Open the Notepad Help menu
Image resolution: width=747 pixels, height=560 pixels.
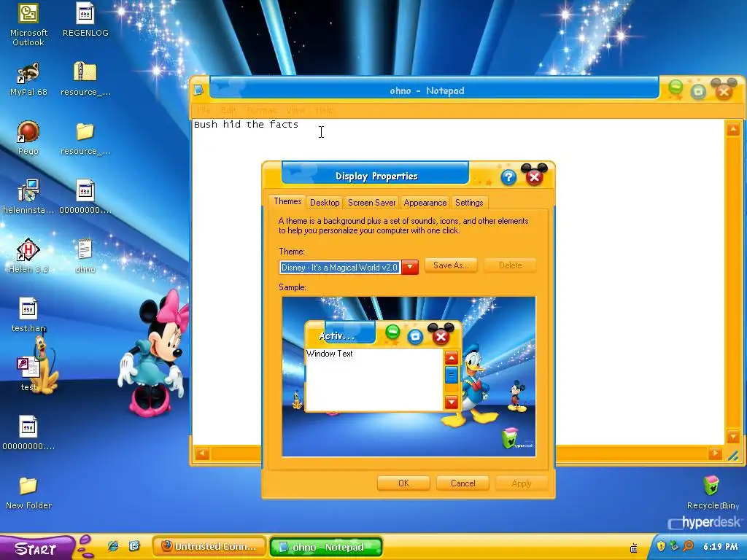[325, 110]
